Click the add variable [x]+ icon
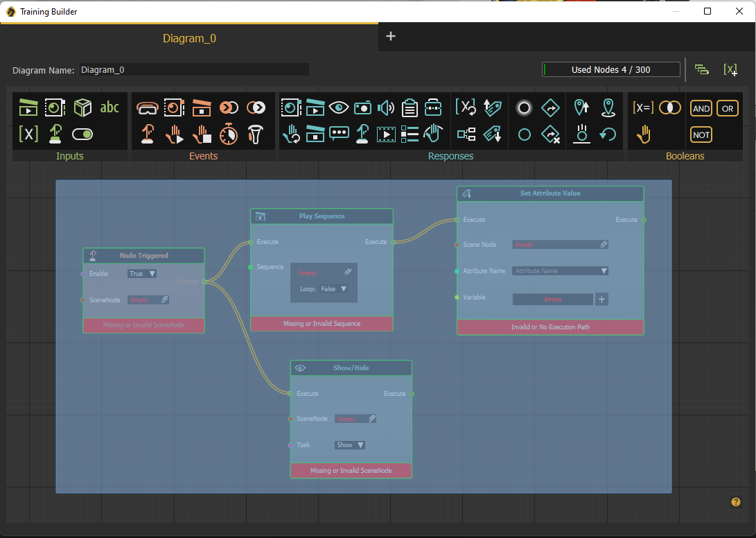 730,69
